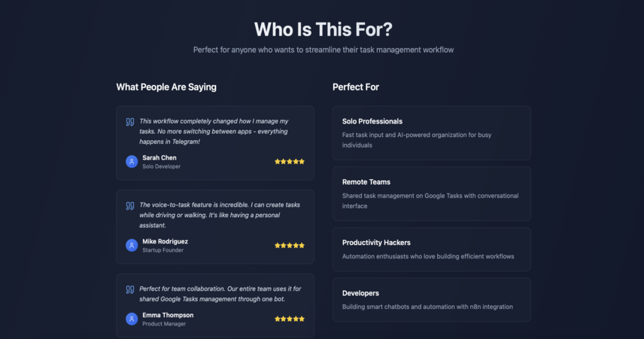Click the 'Perfect For' heading
Viewport: 644px width, 339px height.
(x=356, y=87)
